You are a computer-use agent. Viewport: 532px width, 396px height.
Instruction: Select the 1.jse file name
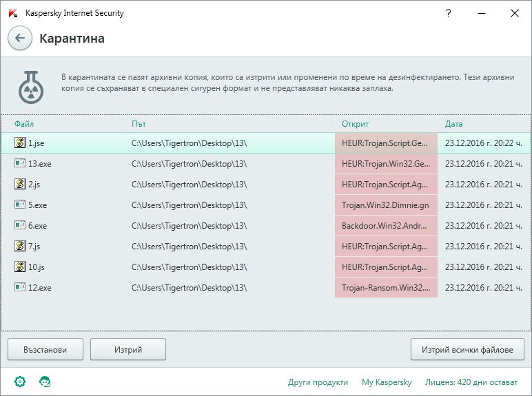[x=36, y=143]
